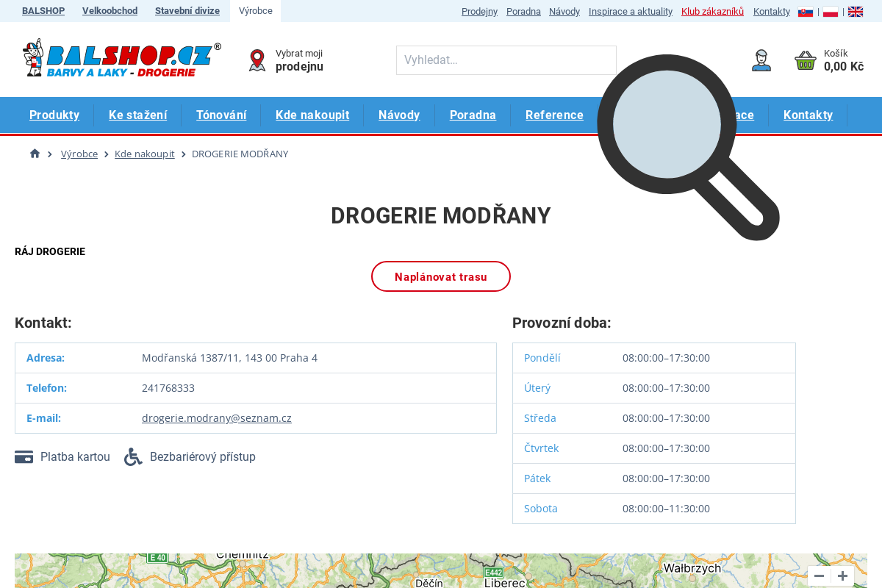
Task: Zoom out the map with minus button
Action: pyautogui.click(x=818, y=576)
